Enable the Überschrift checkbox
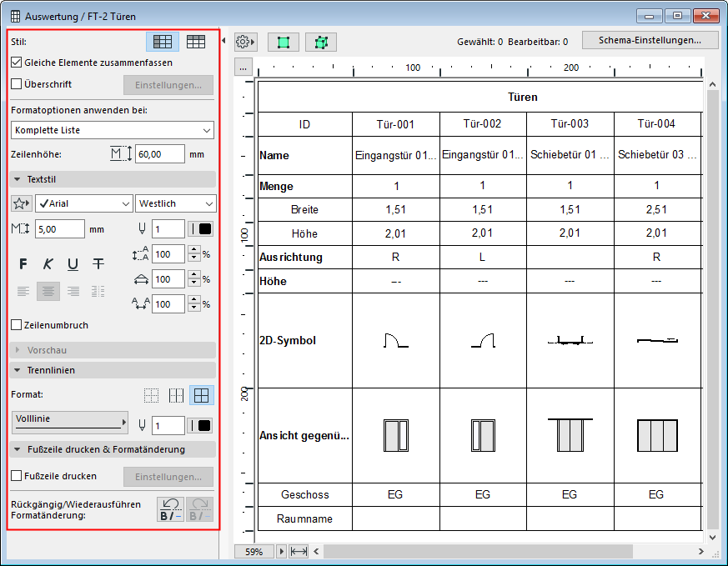Screen dimensions: 728x566 coord(17,84)
